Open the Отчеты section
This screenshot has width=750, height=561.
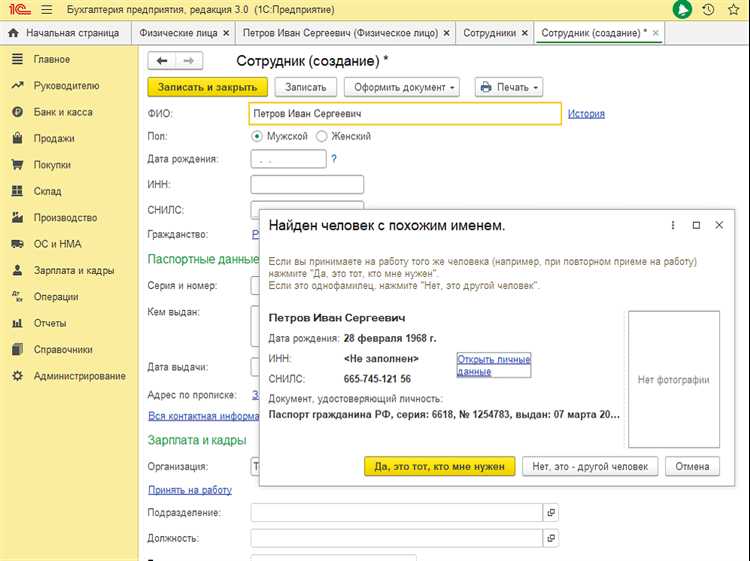[49, 323]
